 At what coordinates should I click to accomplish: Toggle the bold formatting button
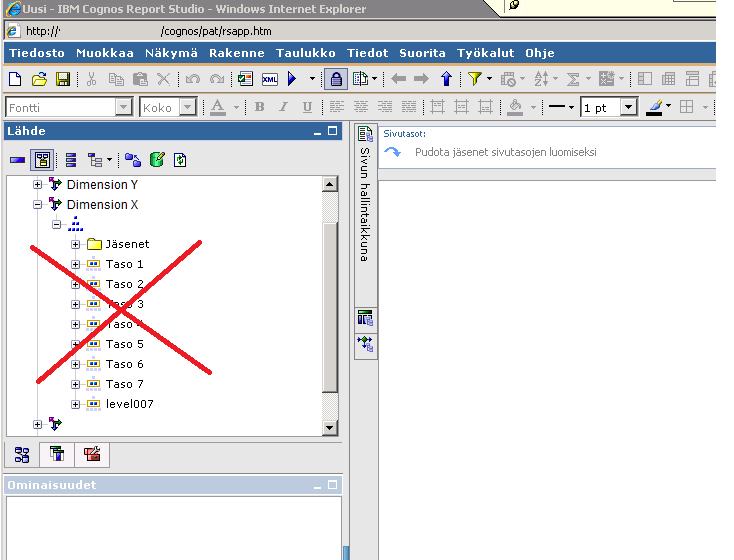click(x=260, y=107)
